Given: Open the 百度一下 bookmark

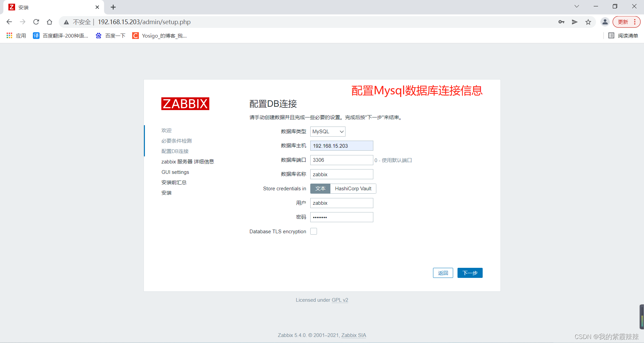Looking at the screenshot, I should click(110, 36).
